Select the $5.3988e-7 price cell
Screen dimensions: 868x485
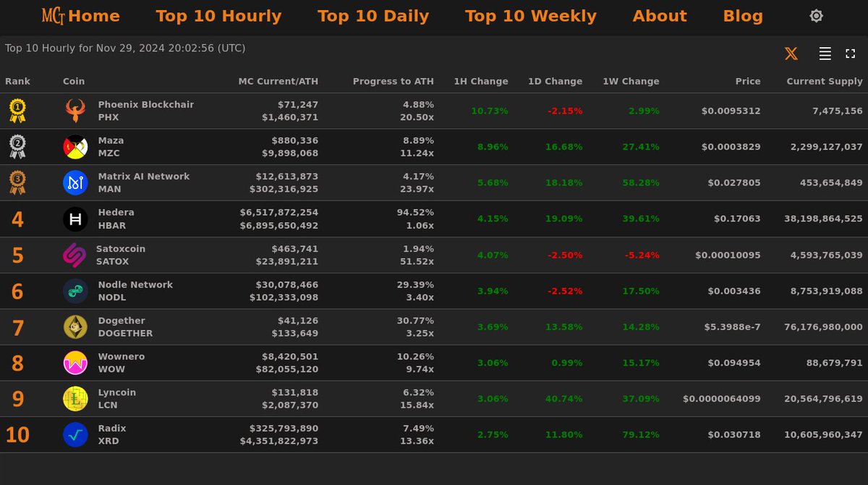coord(733,327)
